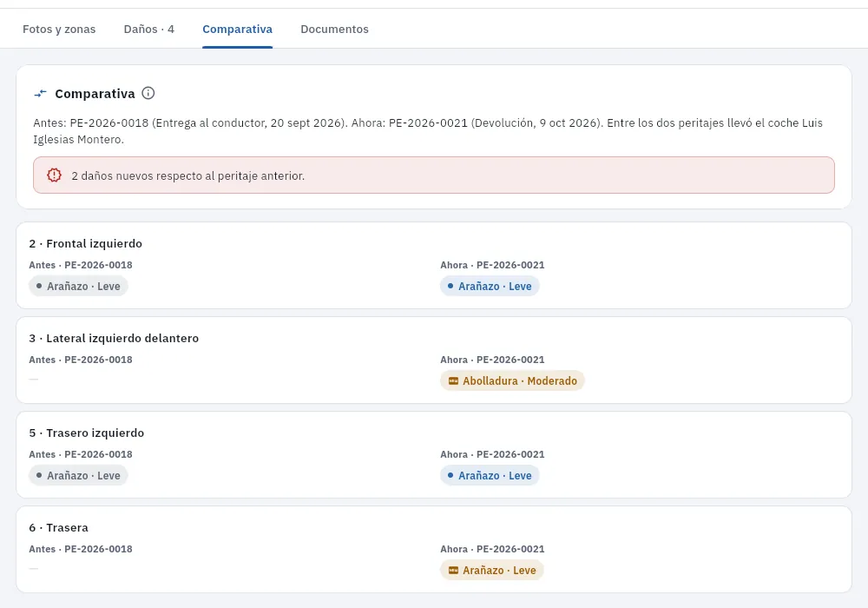Click the Ahora Arañazo · Leve badge in Frontal izquierdo
The width and height of the screenshot is (868, 608).
[490, 287]
